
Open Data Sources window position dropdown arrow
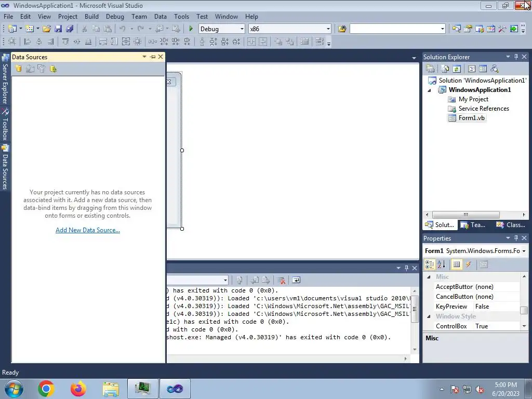(144, 57)
